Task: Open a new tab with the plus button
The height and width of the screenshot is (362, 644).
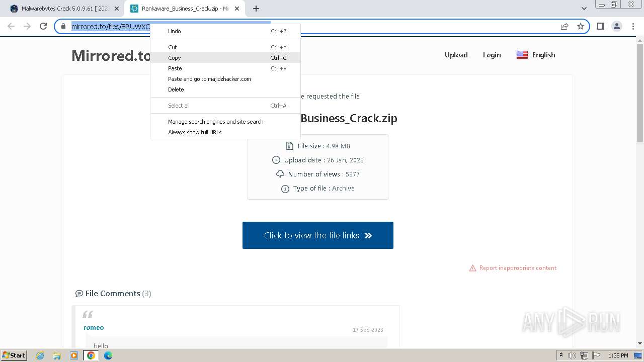Action: (256, 9)
